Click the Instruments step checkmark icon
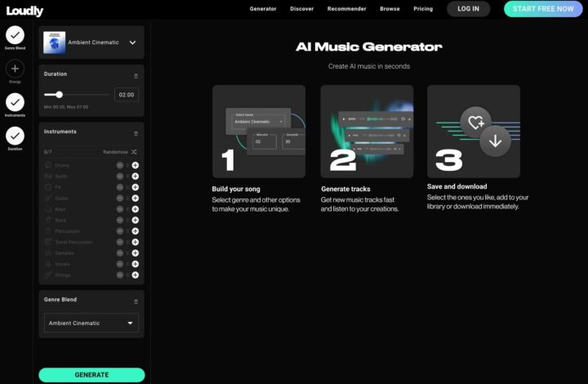This screenshot has width=588, height=384. point(15,102)
